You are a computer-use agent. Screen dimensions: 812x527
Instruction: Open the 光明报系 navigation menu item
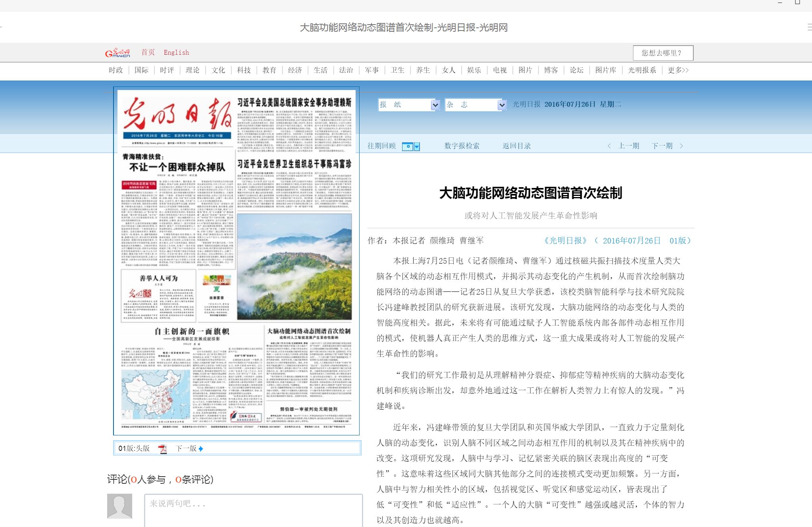point(642,70)
